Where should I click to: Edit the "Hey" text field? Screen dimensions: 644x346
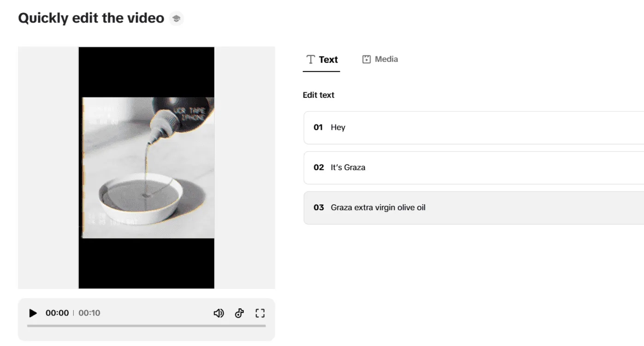[461, 128]
